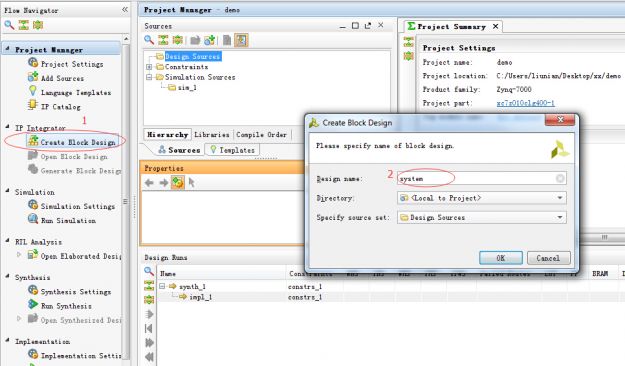This screenshot has height=366, width=625.
Task: Open Implementation Settings
Action: 81,355
